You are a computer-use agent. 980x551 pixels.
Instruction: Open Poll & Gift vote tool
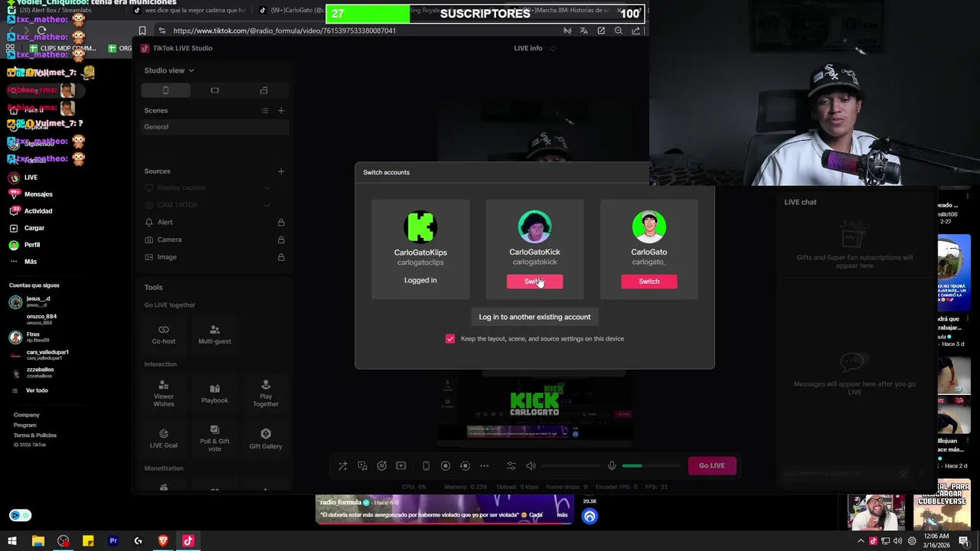[x=214, y=439]
